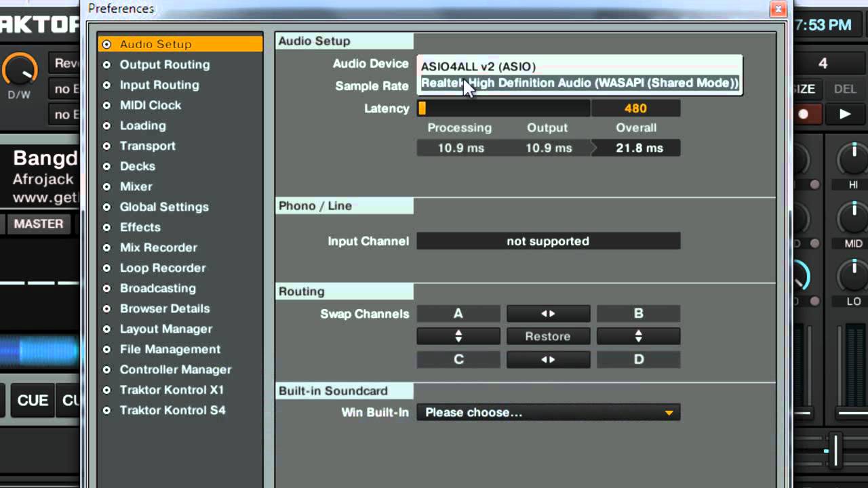Turn the LO EQ knob in Traktor mixer
This screenshot has height=488, width=868.
click(x=853, y=277)
